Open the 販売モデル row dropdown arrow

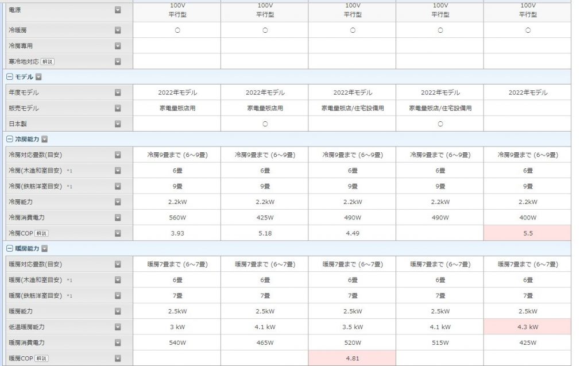[118, 108]
